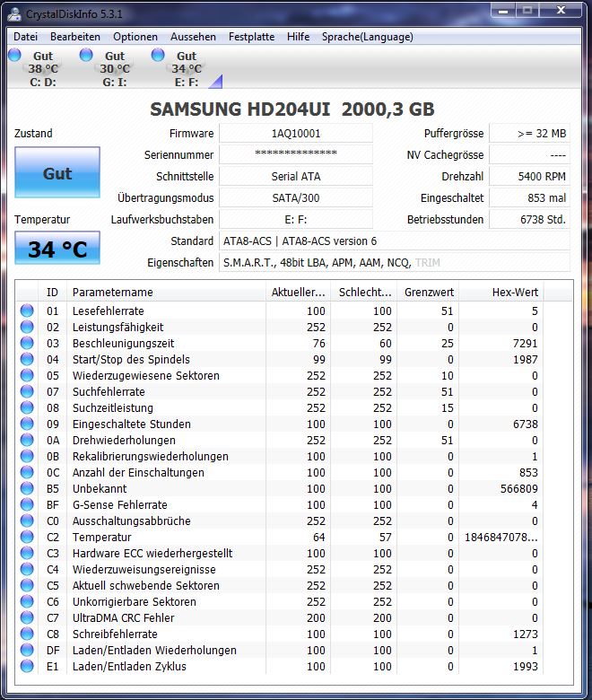Click status icon for Unkorrigierbare Sektoren row
Viewport: 592px width, 700px height.
click(27, 601)
